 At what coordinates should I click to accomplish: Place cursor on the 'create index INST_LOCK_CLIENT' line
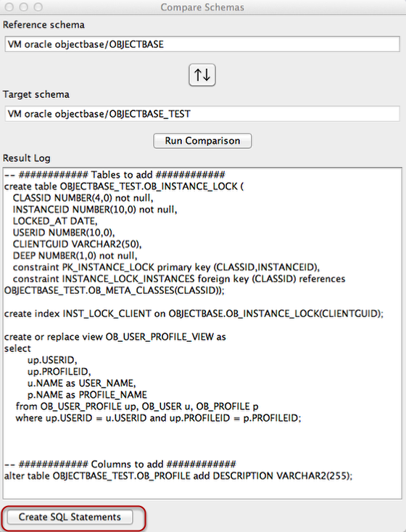pos(194,313)
